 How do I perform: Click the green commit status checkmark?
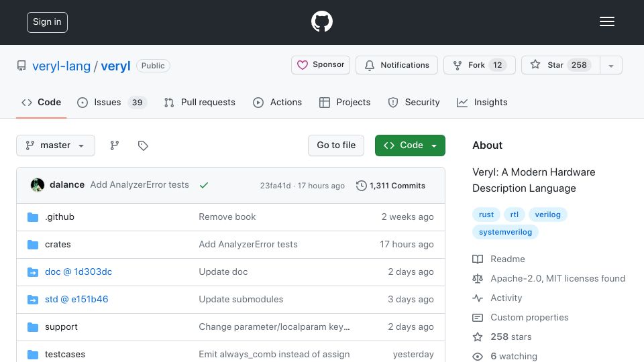pyautogui.click(x=204, y=185)
